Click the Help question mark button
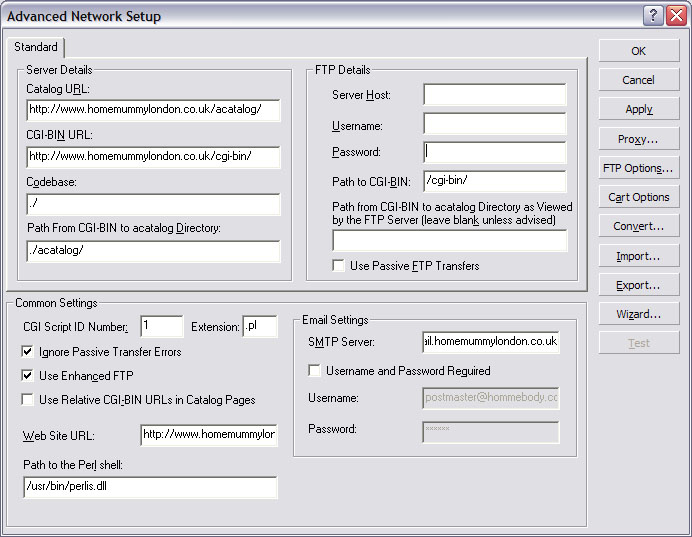Image resolution: width=692 pixels, height=537 pixels. (652, 15)
